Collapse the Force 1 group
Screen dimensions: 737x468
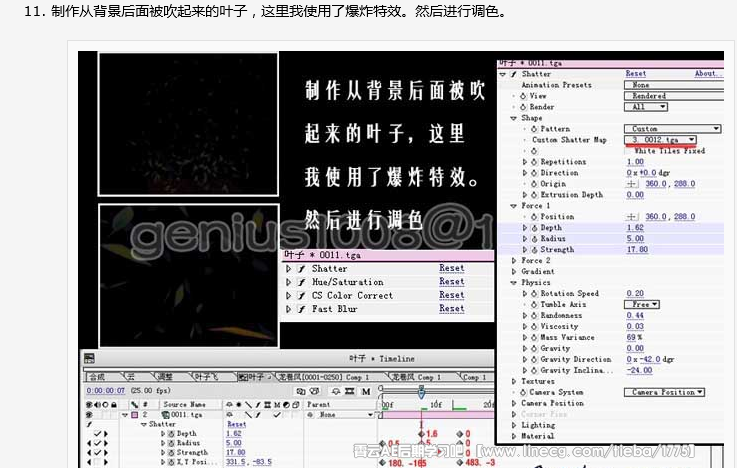coord(514,206)
